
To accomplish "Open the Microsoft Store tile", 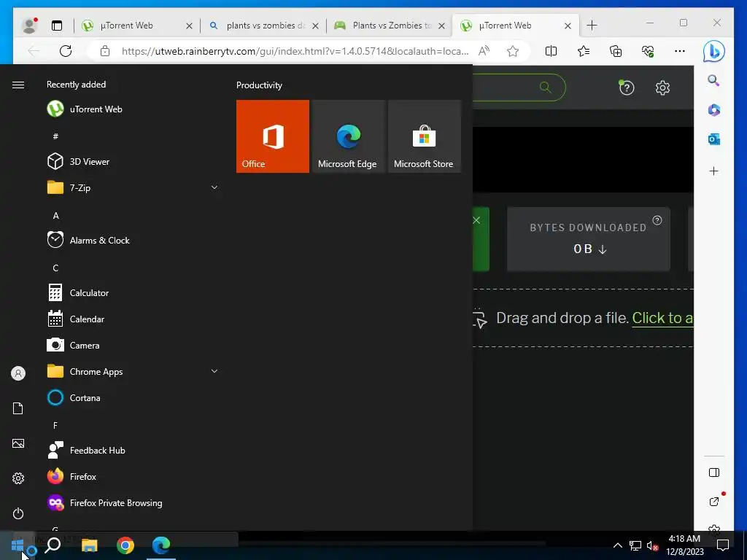I will (425, 136).
